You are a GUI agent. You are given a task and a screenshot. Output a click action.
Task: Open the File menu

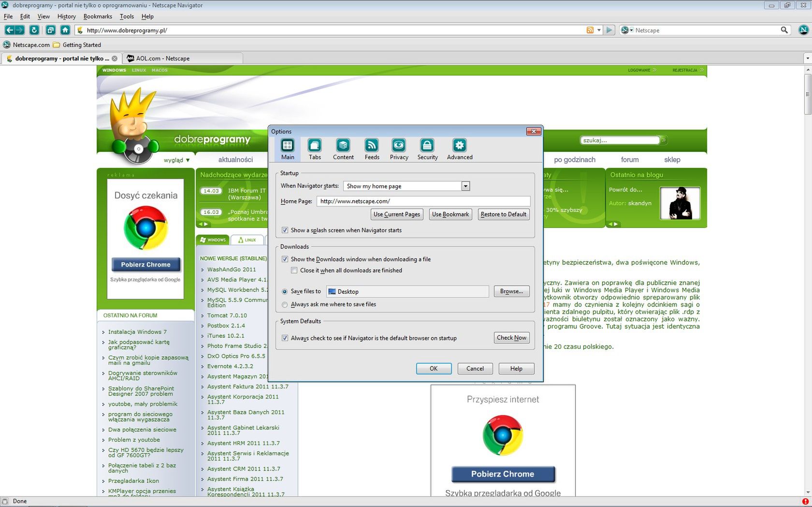[x=8, y=16]
